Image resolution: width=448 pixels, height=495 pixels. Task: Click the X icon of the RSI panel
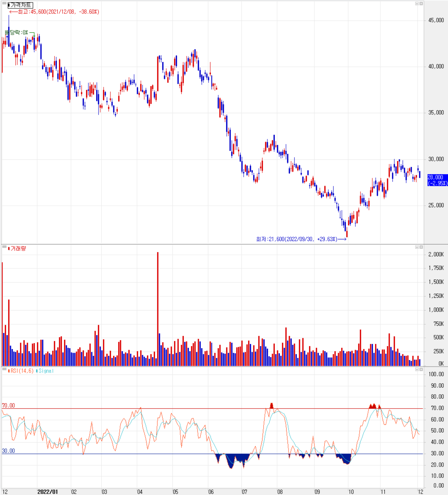(x=421, y=369)
